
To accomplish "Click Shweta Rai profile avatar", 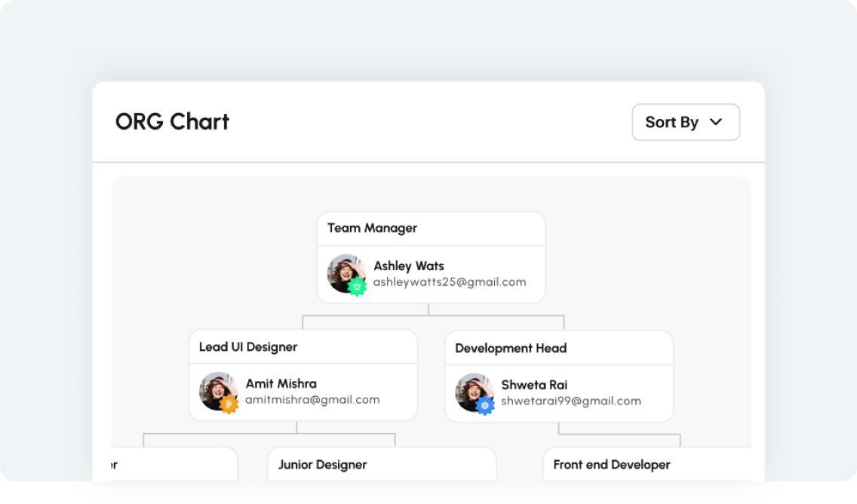I will click(475, 392).
